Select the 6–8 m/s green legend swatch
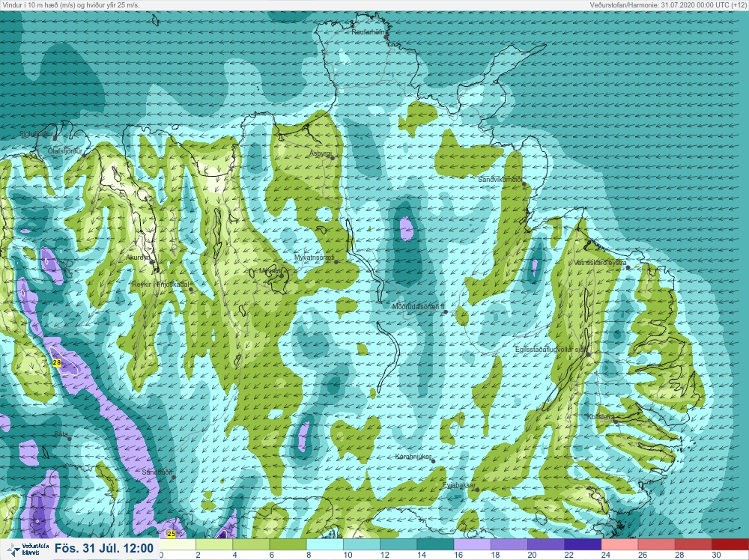This screenshot has width=749, height=560. pyautogui.click(x=288, y=544)
